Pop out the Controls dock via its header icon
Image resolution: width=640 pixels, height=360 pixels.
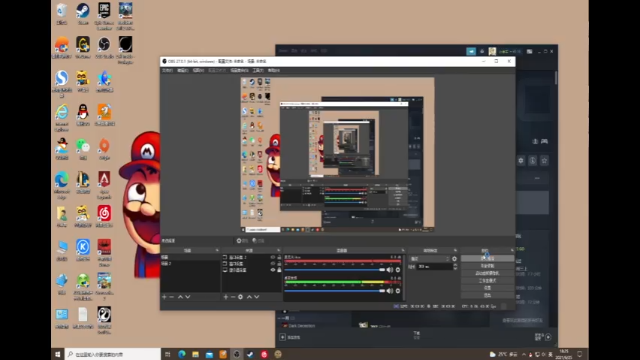[x=512, y=250]
